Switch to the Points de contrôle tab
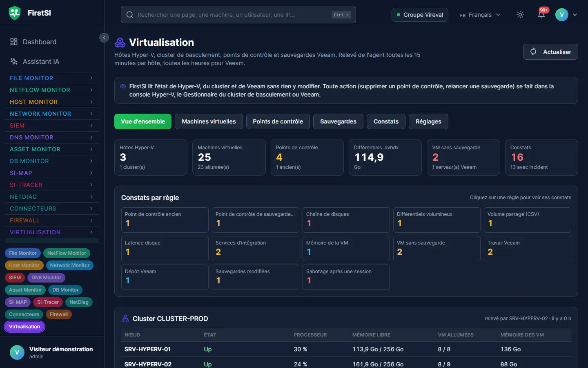This screenshot has height=368, width=588. click(x=278, y=121)
